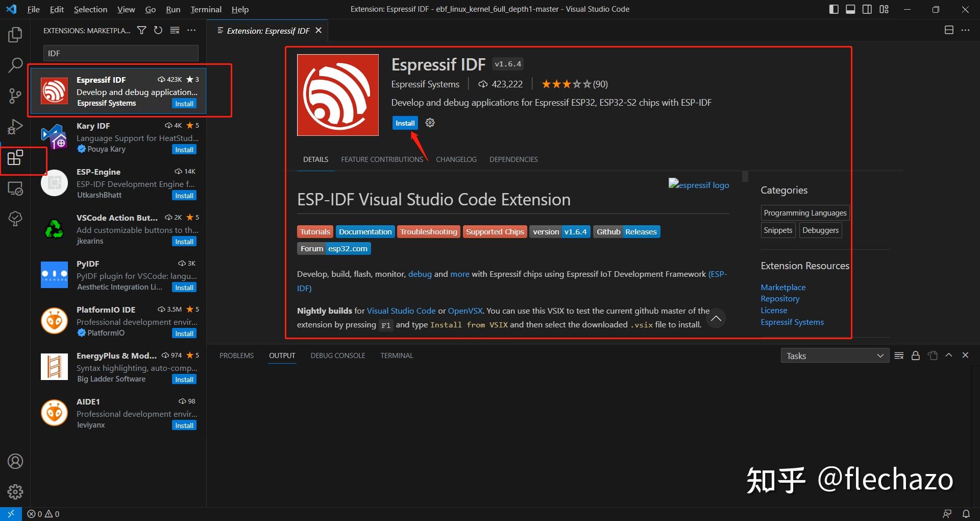Clear extensions search results

click(175, 31)
